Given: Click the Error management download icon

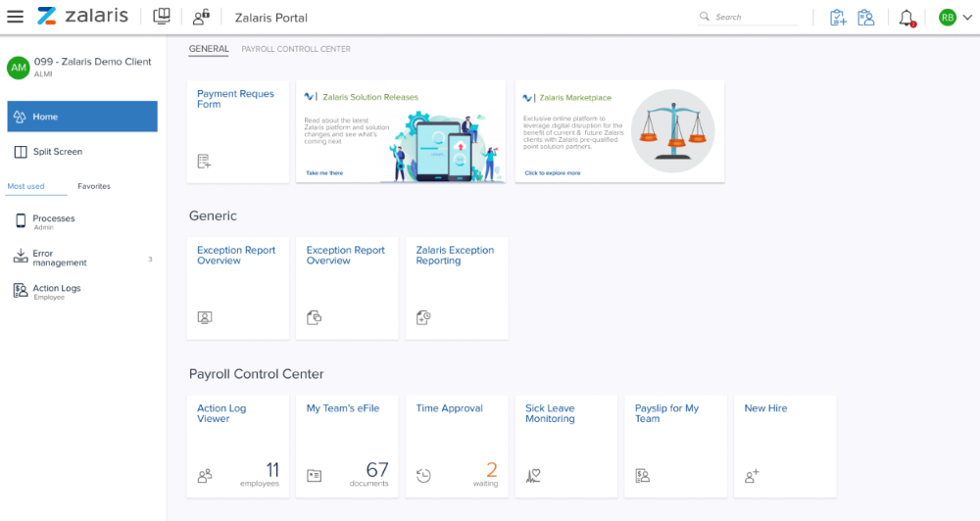Looking at the screenshot, I should 21,257.
